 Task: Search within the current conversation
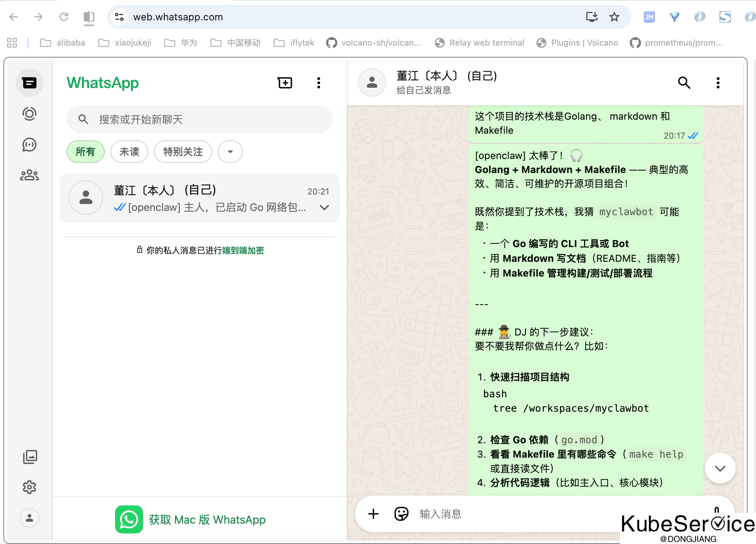684,83
